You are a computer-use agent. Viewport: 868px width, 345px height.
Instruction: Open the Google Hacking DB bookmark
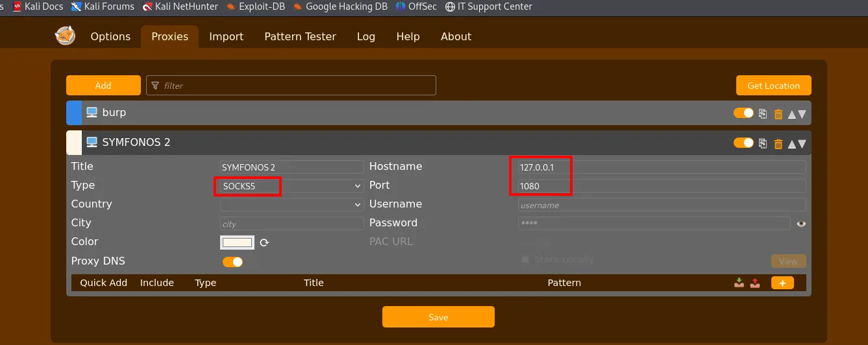340,6
